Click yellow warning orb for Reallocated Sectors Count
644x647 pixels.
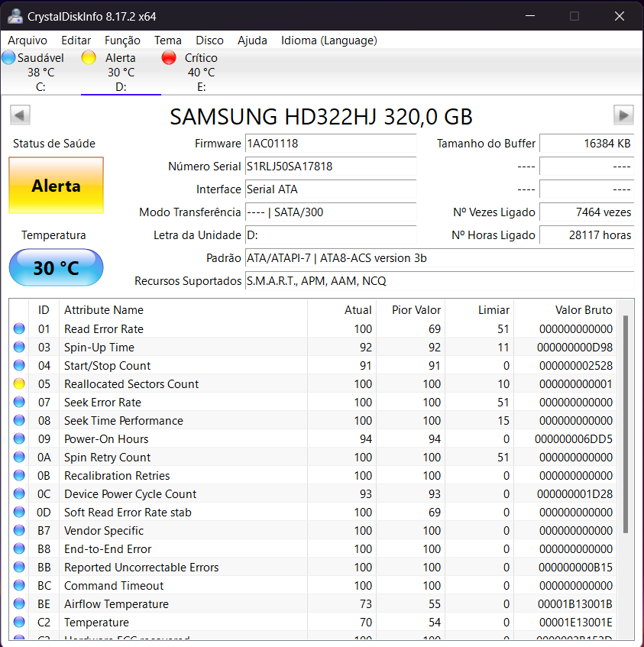point(19,383)
